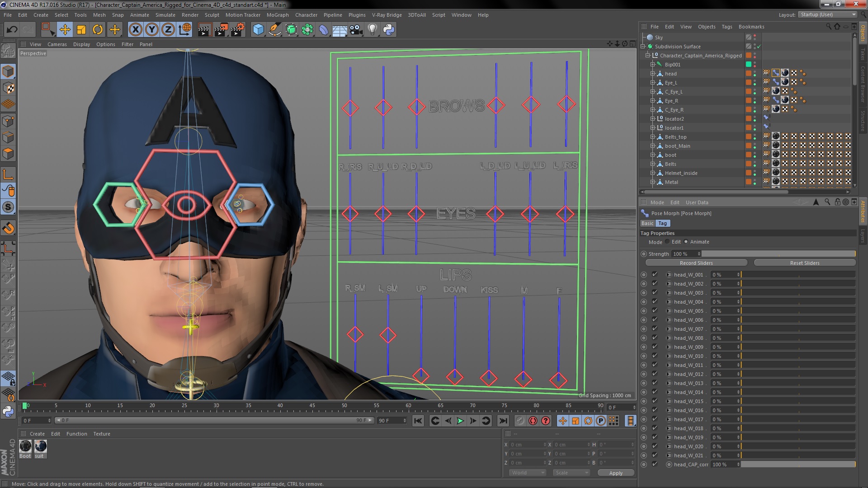Click Make Editable icon in left sidebar

[x=8, y=51]
